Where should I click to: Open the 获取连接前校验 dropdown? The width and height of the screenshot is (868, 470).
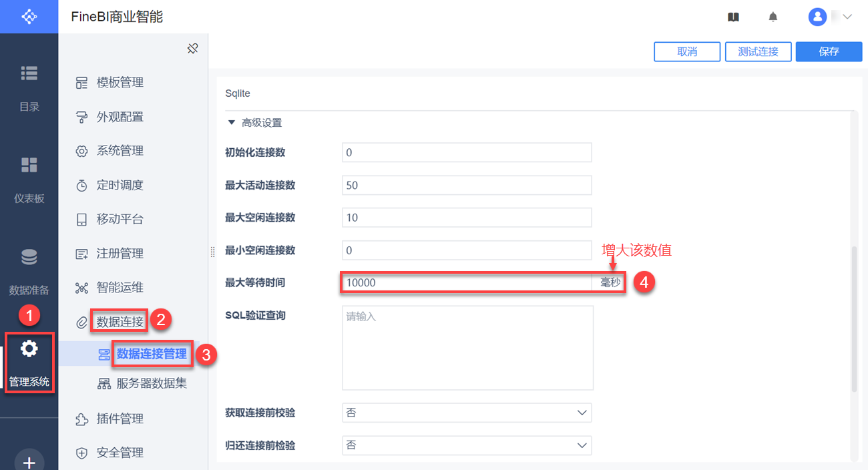pos(466,413)
